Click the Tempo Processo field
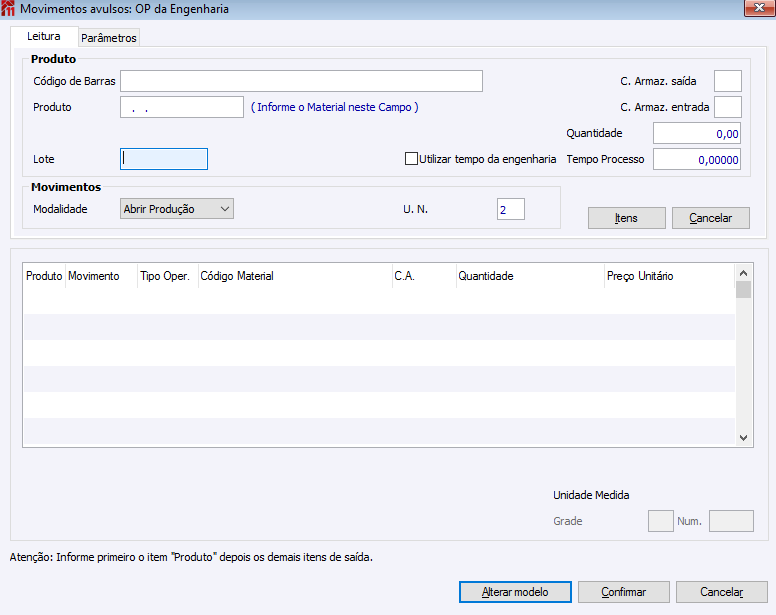 (x=697, y=159)
